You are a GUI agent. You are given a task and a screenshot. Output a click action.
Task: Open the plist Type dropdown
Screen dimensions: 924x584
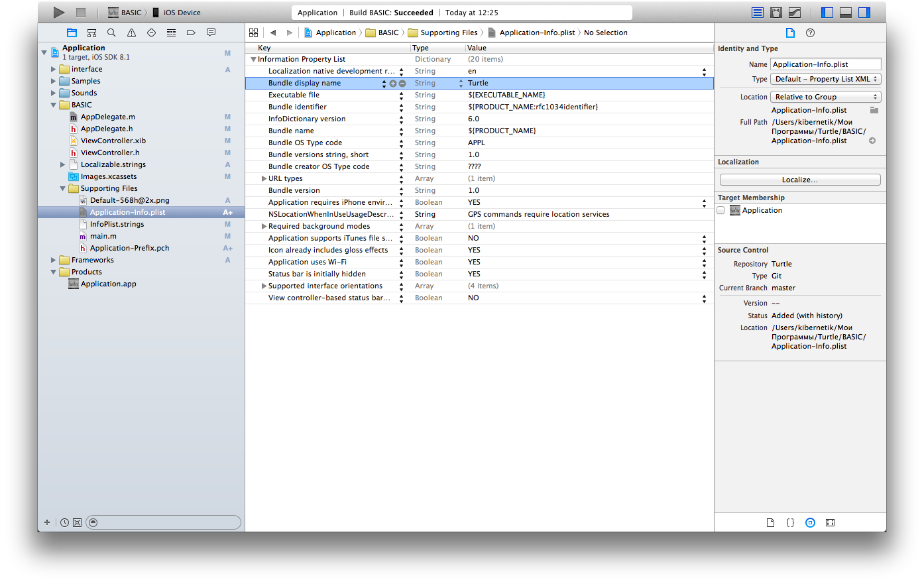[x=826, y=79]
